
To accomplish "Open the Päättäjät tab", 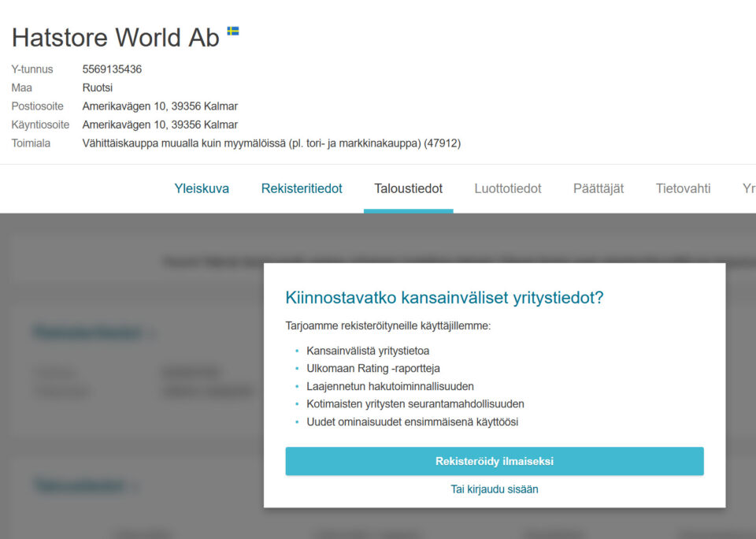I will [x=598, y=188].
